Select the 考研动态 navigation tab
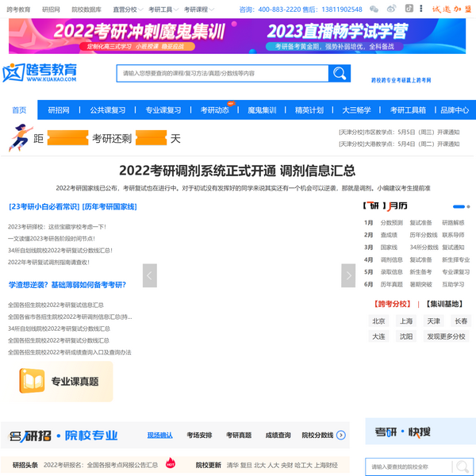This screenshot has height=476, width=476. [214, 110]
